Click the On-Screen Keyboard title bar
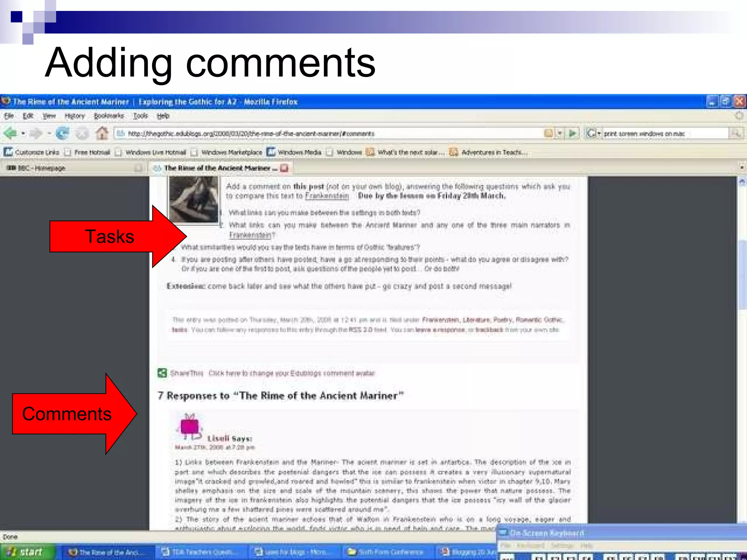This screenshot has width=747, height=560. [622, 533]
